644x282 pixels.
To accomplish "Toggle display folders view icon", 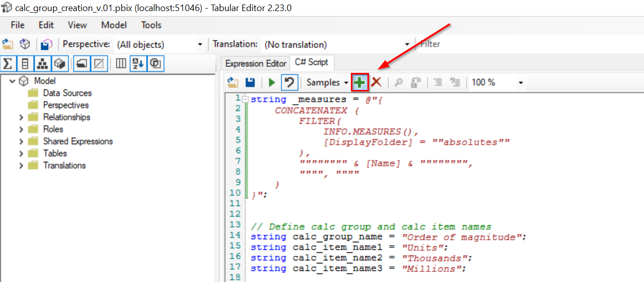I will point(82,63).
